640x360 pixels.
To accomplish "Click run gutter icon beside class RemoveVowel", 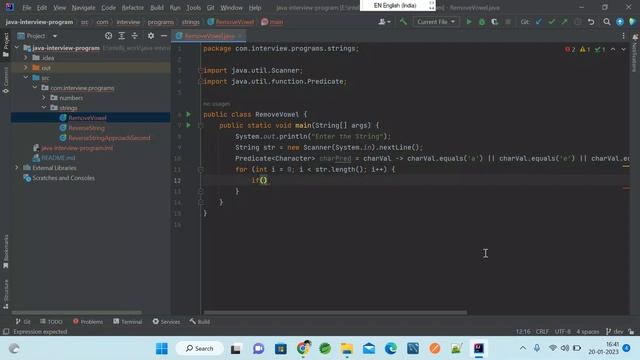I will 189,114.
